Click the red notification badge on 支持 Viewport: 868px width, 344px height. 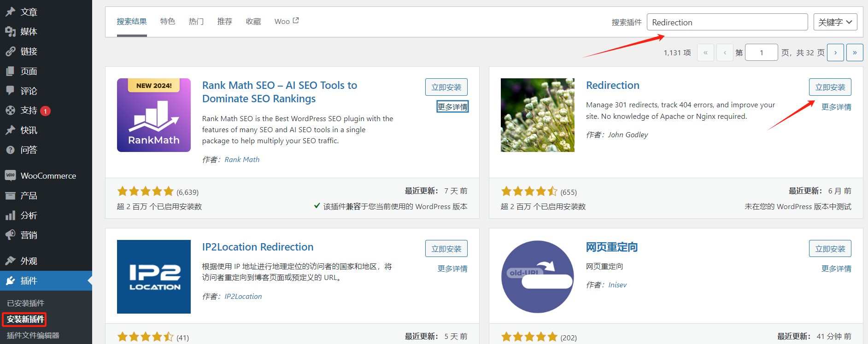coord(45,111)
